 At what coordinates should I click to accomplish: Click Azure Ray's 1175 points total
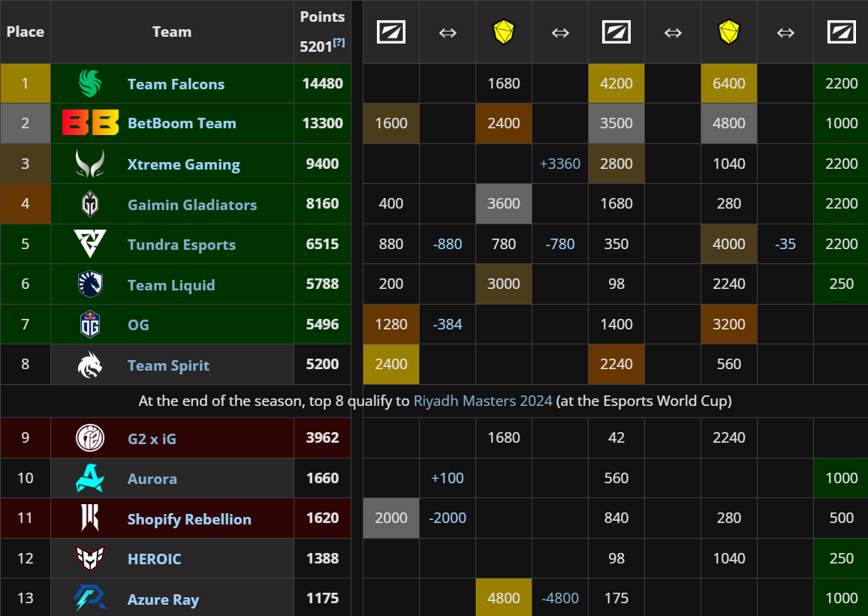[x=323, y=598]
